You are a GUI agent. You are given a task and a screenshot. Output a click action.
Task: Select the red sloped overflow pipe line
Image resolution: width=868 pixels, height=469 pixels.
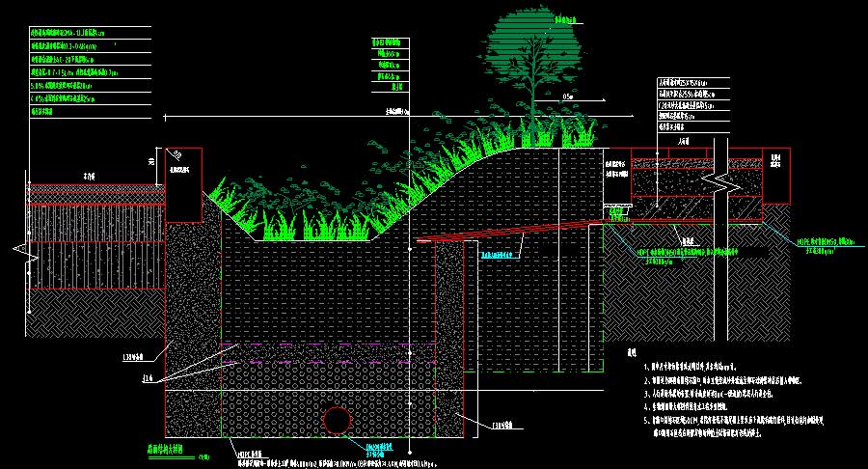[x=511, y=233]
